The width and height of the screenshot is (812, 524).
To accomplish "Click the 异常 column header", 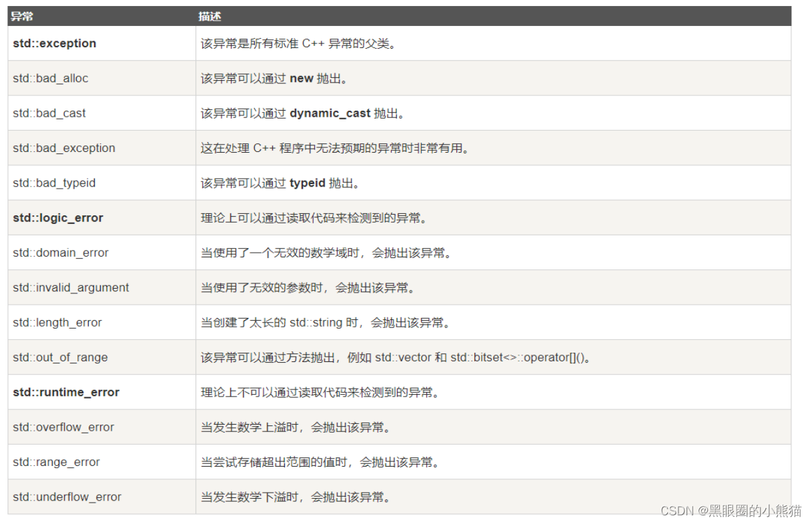I will click(x=101, y=16).
